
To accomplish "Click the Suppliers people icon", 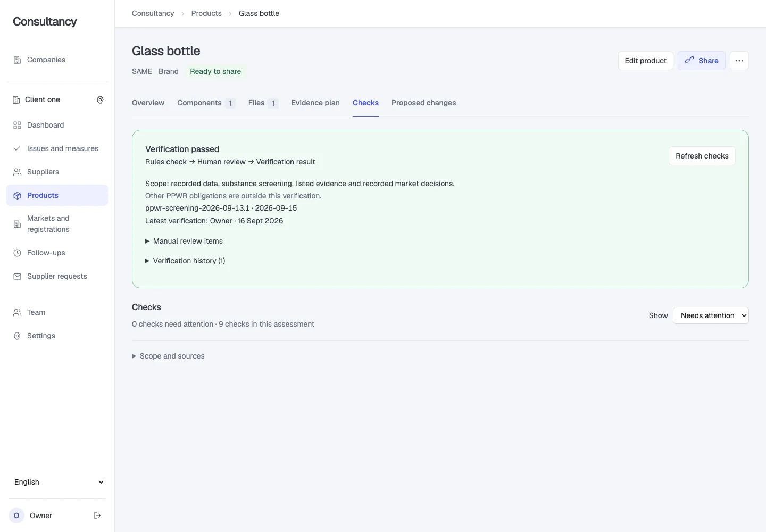I will click(x=17, y=172).
